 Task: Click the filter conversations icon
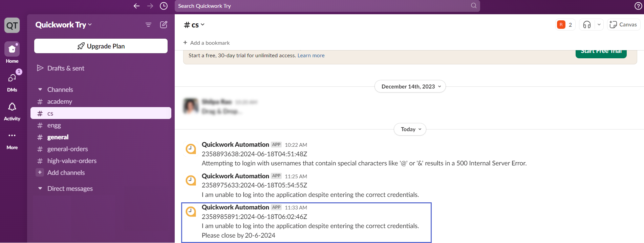148,25
